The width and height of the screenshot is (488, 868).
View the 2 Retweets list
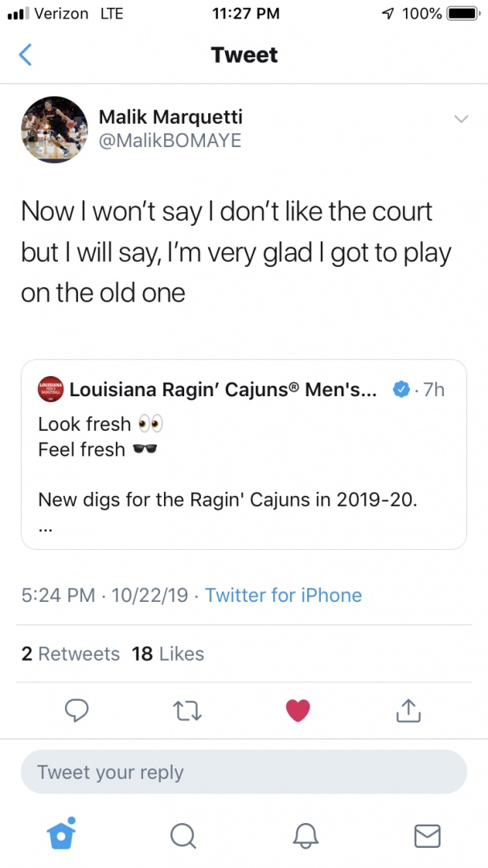click(x=71, y=654)
